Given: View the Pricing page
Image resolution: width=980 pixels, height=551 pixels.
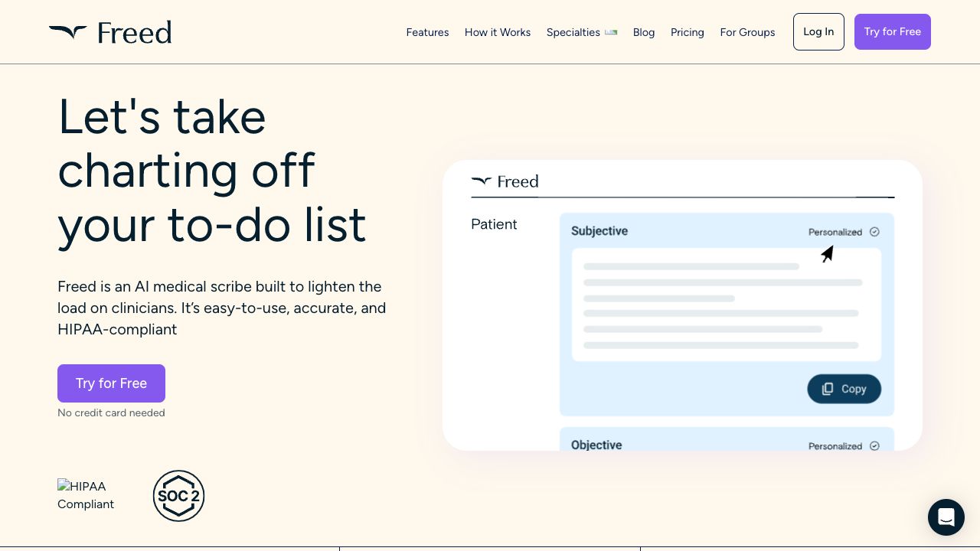Looking at the screenshot, I should 687,32.
